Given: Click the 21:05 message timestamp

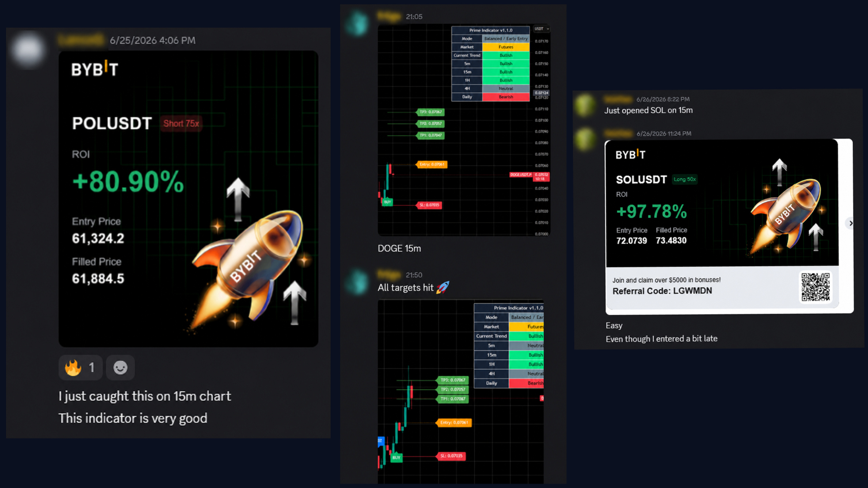Looking at the screenshot, I should pyautogui.click(x=414, y=17).
